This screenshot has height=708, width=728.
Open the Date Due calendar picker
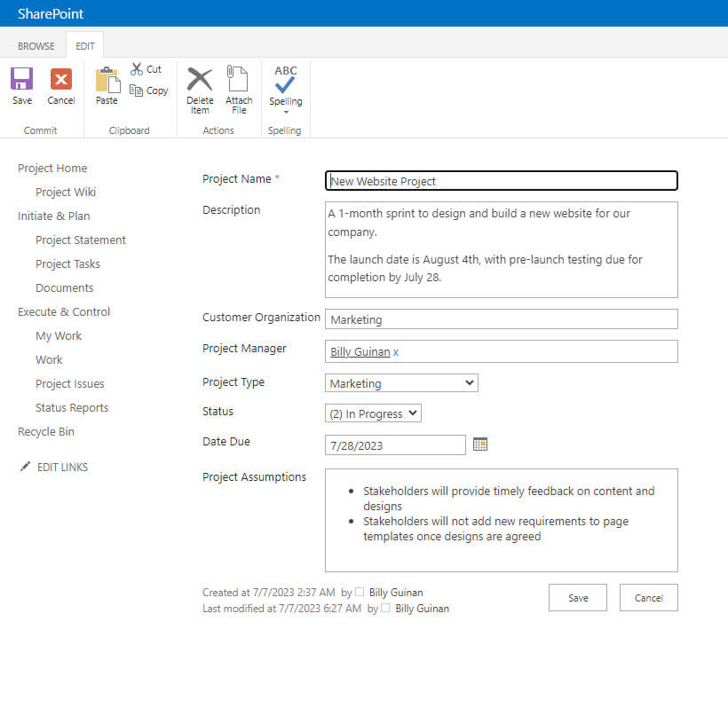coord(480,444)
